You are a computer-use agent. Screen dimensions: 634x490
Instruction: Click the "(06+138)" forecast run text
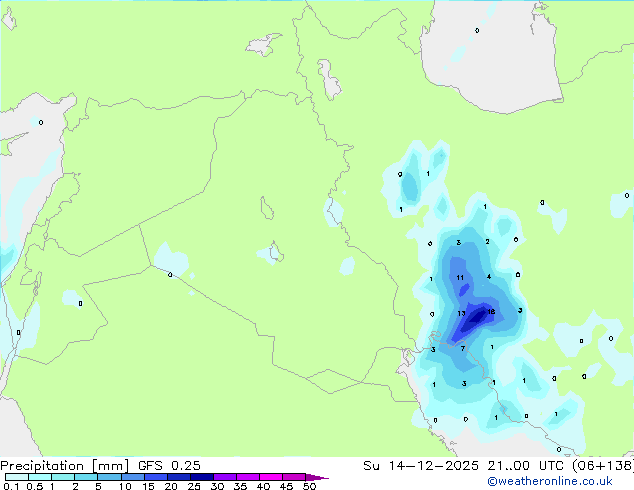[x=603, y=466]
